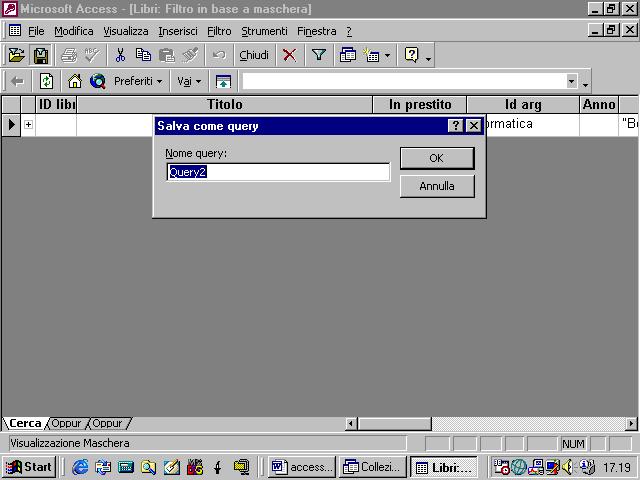Image resolution: width=640 pixels, height=480 pixels.
Task: Click the Print printer icon
Action: 69,55
